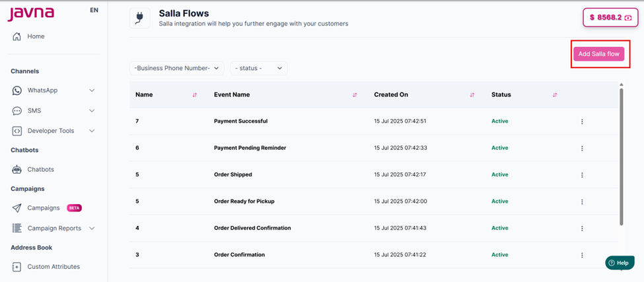Open Custom Attributes menu item

pyautogui.click(x=54, y=267)
